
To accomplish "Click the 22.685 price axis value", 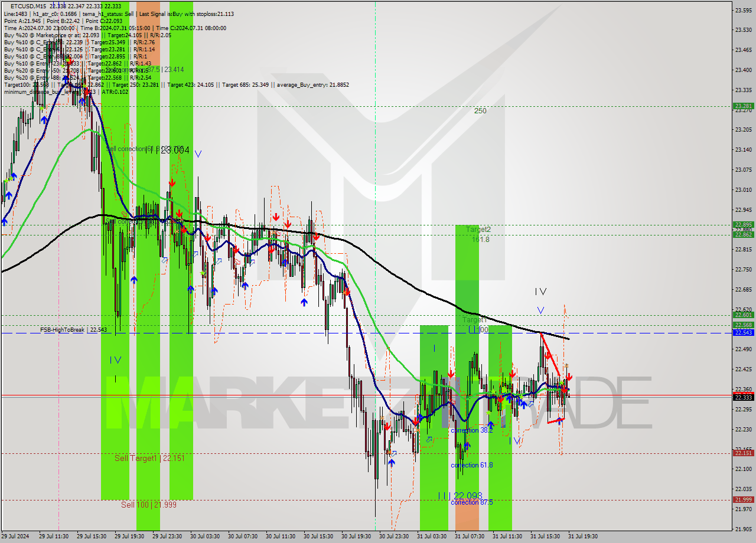I will point(743,289).
